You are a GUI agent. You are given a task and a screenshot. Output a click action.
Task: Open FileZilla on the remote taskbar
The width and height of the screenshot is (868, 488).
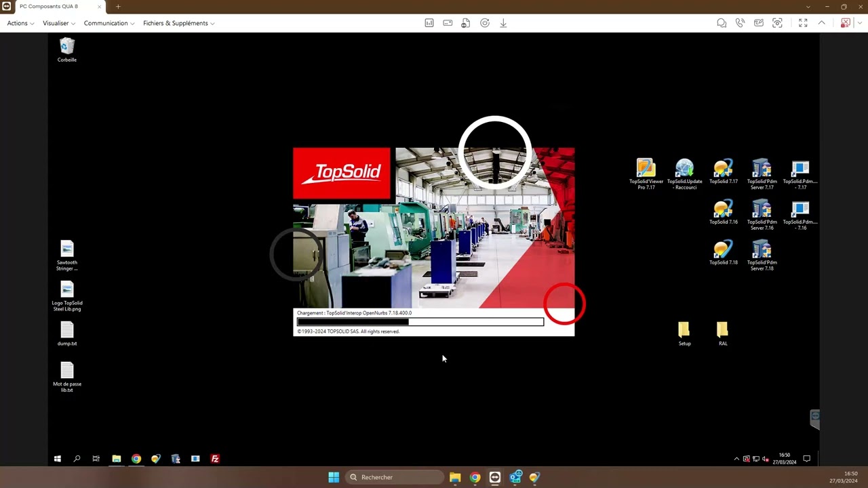215,459
